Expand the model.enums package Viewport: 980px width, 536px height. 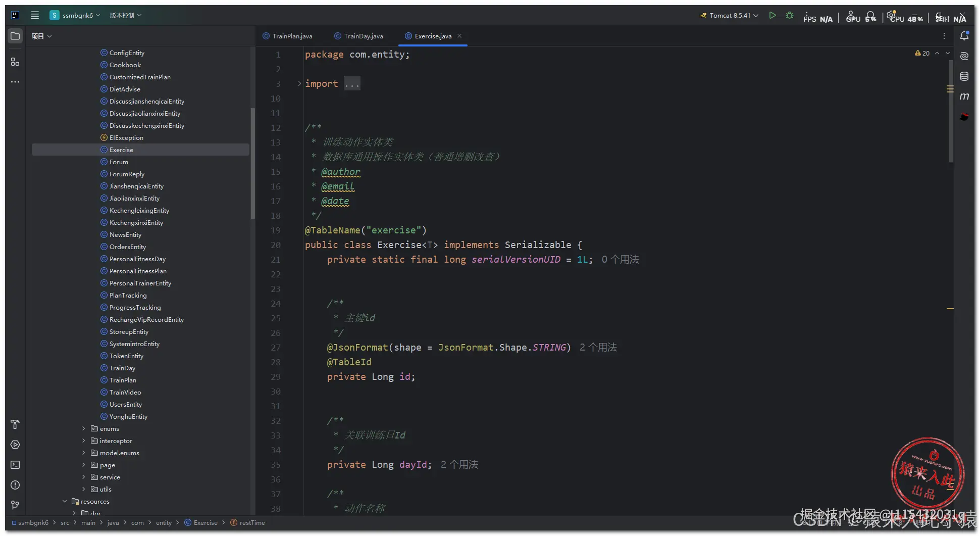pyautogui.click(x=84, y=453)
